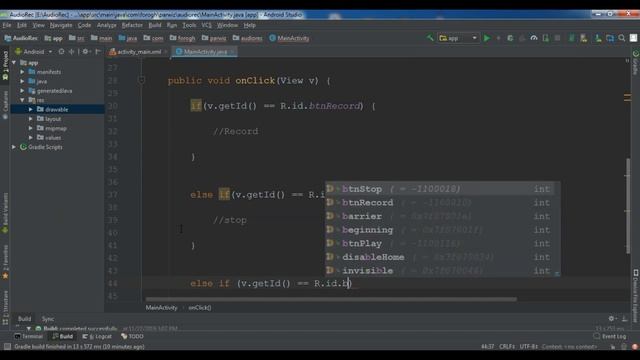Click the scroll-from-source target icon in Project panel
This screenshot has width=640, height=360.
61,52
